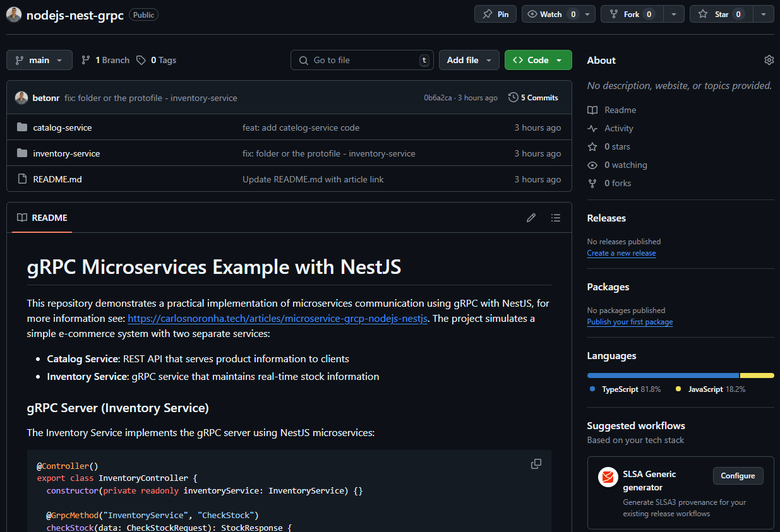Open the carlosnoronha.tech article link

278,319
